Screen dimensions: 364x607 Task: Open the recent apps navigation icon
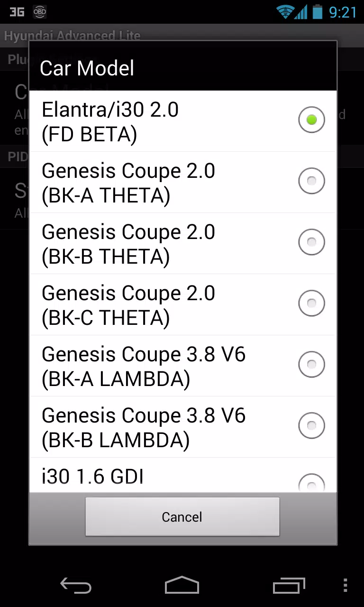(289, 586)
